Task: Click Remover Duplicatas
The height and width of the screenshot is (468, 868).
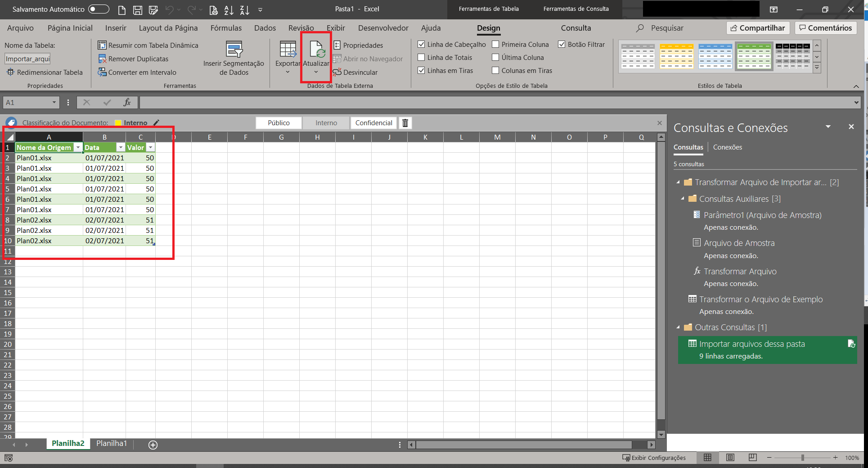Action: 133,59
